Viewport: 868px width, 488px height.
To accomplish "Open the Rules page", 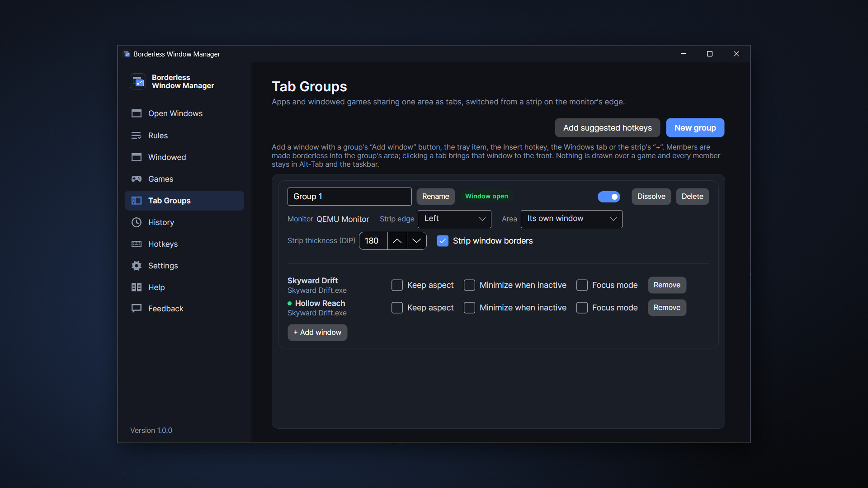I will click(x=184, y=136).
